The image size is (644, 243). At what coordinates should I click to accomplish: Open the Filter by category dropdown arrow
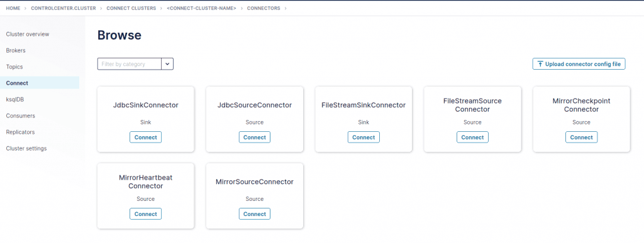click(167, 64)
